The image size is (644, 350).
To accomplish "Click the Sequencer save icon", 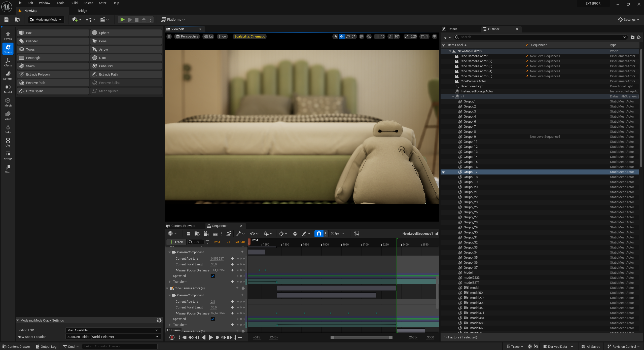I will click(188, 234).
